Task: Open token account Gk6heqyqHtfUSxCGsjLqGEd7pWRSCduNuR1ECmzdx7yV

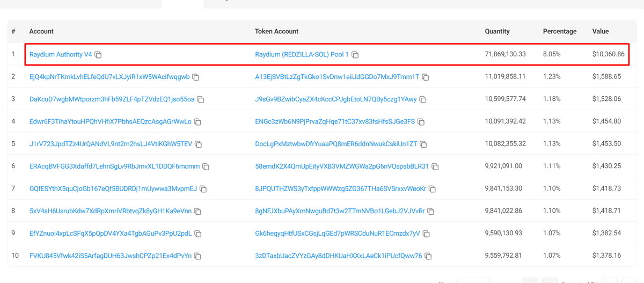Action: point(338,234)
